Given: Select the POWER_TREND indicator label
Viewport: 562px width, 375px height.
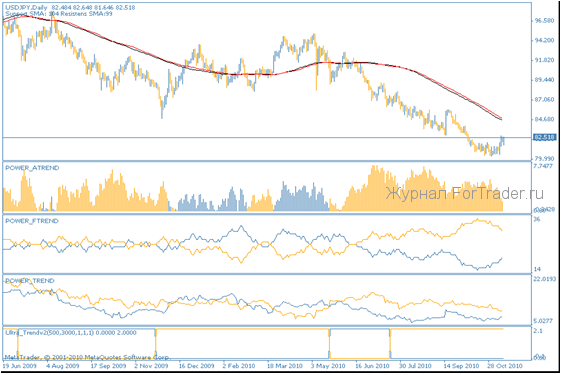Looking at the screenshot, I should tap(30, 281).
